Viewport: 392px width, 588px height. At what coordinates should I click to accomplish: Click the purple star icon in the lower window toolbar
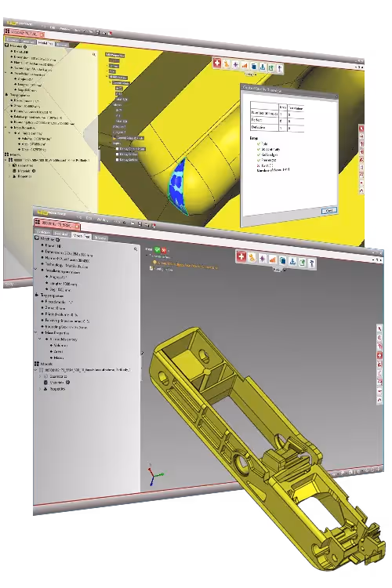point(262,259)
